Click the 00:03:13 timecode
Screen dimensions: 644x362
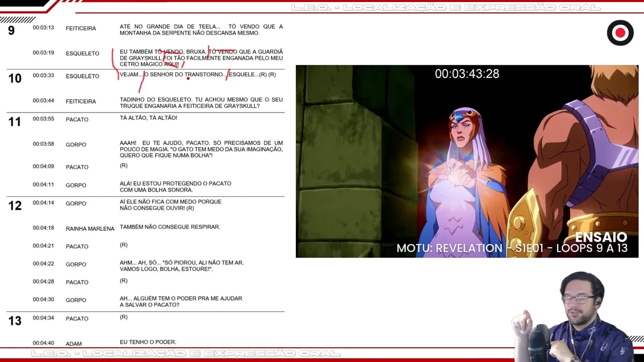(x=43, y=28)
